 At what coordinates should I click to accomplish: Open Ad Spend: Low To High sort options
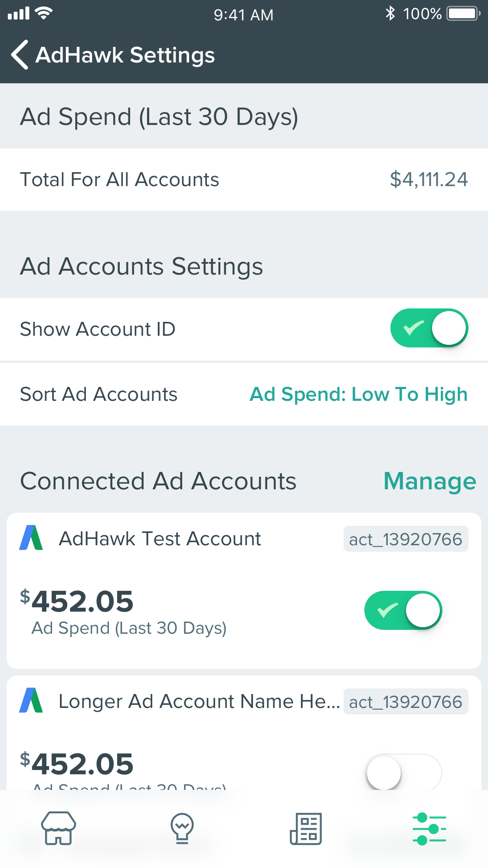coord(358,394)
